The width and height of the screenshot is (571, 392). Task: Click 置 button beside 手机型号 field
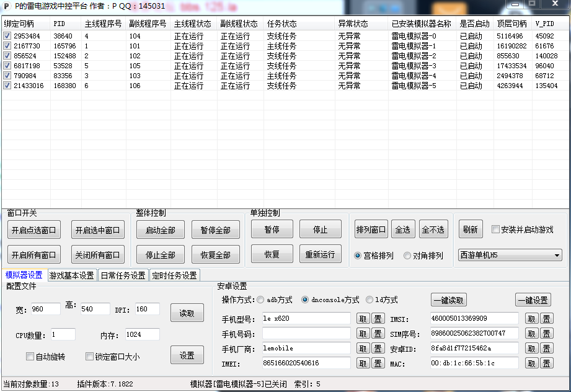click(378, 318)
